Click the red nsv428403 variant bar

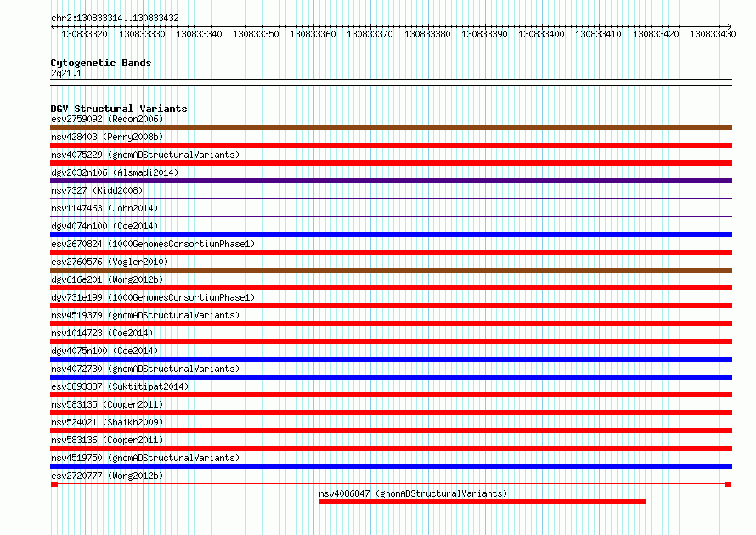(x=391, y=145)
